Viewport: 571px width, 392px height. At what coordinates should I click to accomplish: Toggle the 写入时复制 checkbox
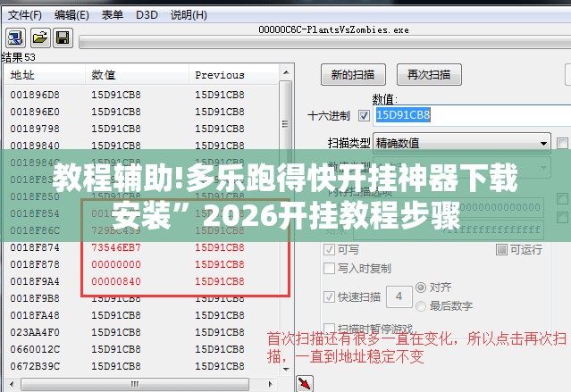click(x=329, y=268)
